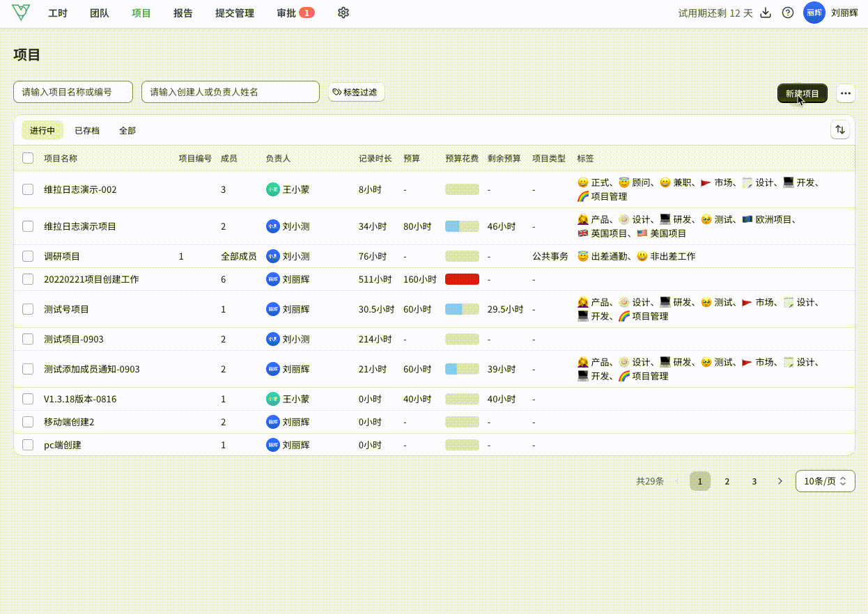
Task: Open project 维拉日志演示项目
Action: point(80,226)
